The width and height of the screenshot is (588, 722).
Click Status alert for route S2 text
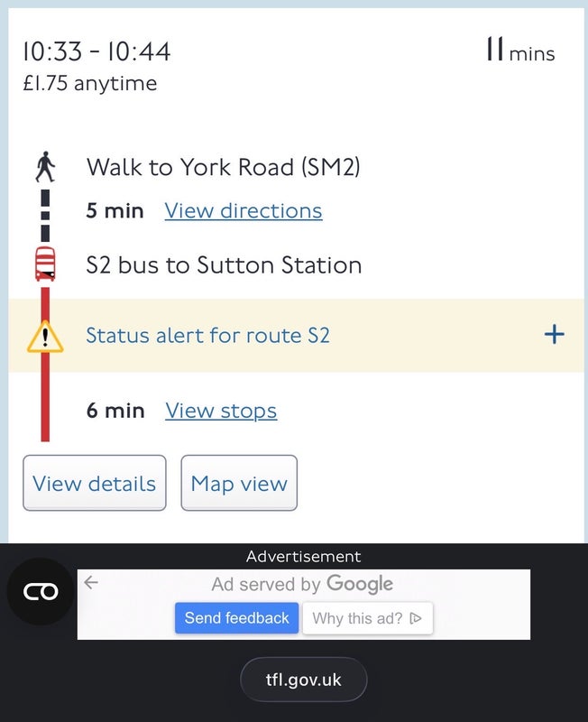pyautogui.click(x=207, y=336)
